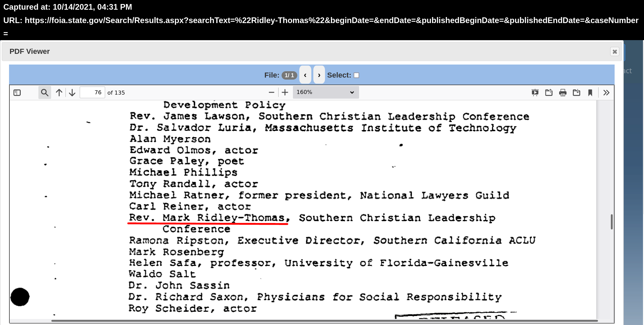The height and width of the screenshot is (325, 644).
Task: Open the find-in-document search tool
Action: 44,93
